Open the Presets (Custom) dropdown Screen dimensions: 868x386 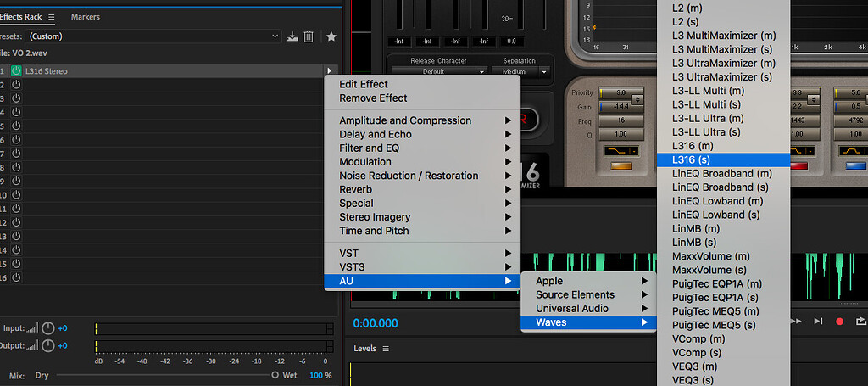point(153,36)
